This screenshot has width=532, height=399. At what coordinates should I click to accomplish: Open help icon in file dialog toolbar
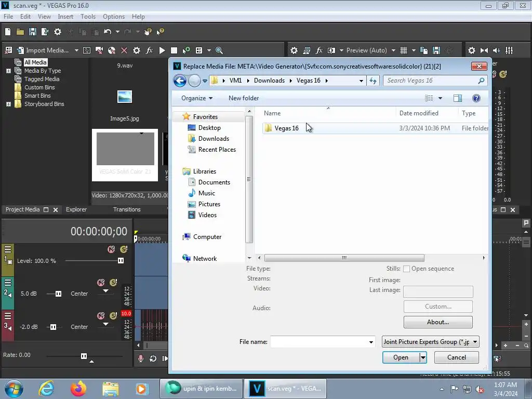[x=476, y=98]
